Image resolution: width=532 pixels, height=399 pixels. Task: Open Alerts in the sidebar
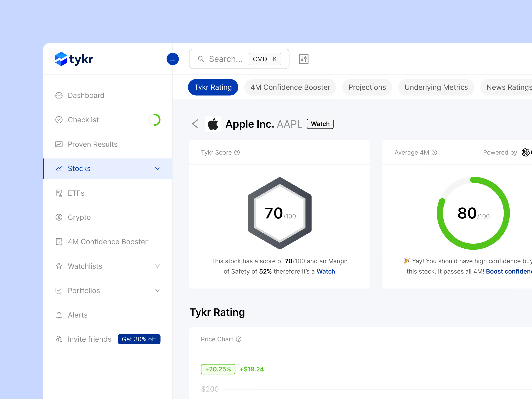click(x=107, y=315)
